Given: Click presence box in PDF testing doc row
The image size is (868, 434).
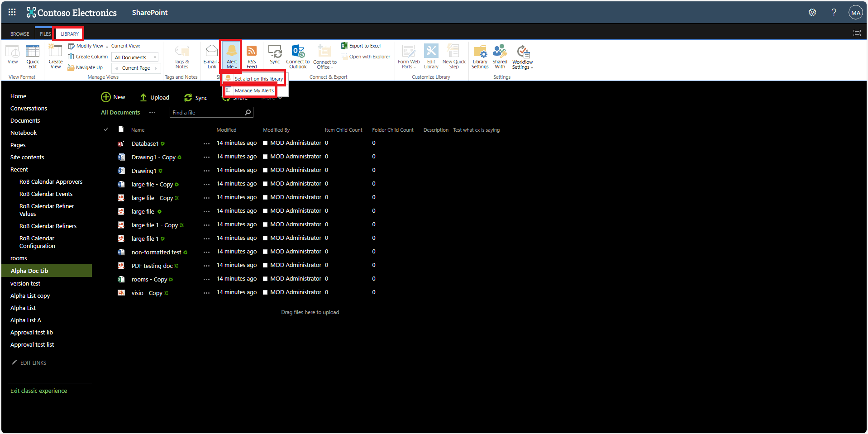Looking at the screenshot, I should (265, 265).
